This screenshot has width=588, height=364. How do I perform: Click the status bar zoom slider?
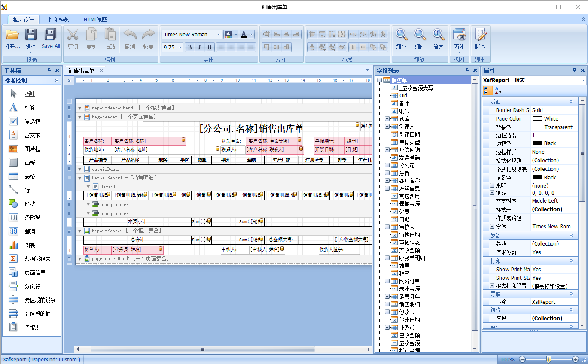tap(548, 359)
